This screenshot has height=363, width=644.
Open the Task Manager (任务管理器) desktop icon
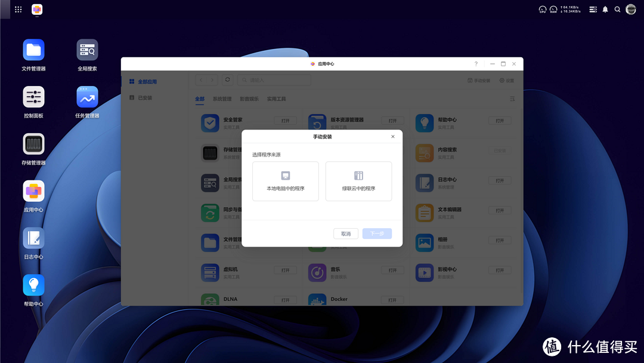87,97
